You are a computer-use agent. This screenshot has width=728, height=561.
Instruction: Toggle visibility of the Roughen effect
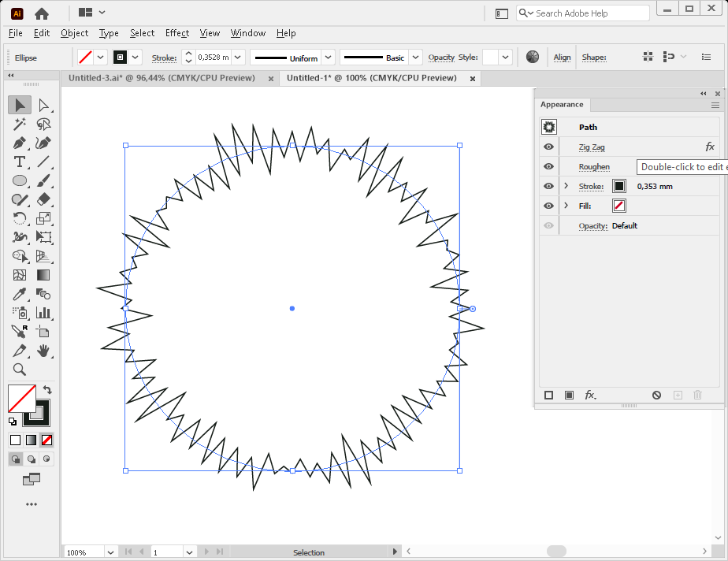coord(548,167)
